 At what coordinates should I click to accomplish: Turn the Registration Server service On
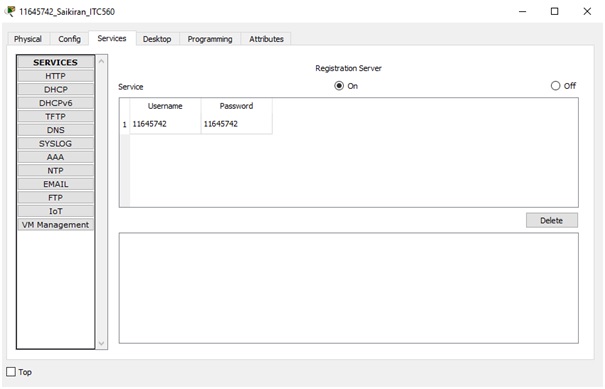tap(339, 86)
